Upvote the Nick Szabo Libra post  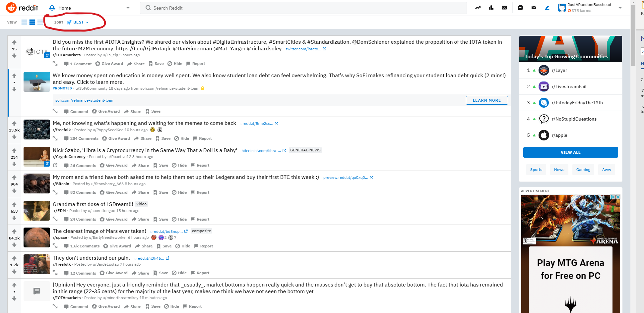tap(14, 151)
